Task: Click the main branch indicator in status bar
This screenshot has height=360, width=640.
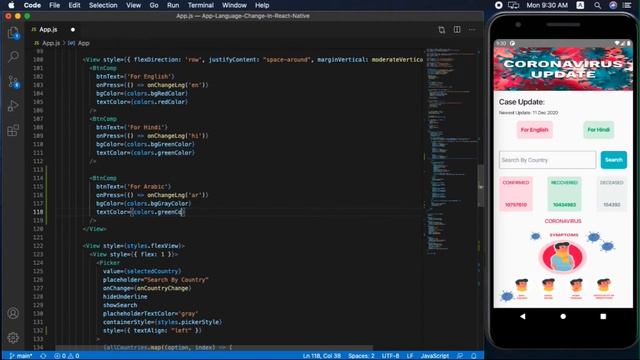Action: tap(20, 356)
